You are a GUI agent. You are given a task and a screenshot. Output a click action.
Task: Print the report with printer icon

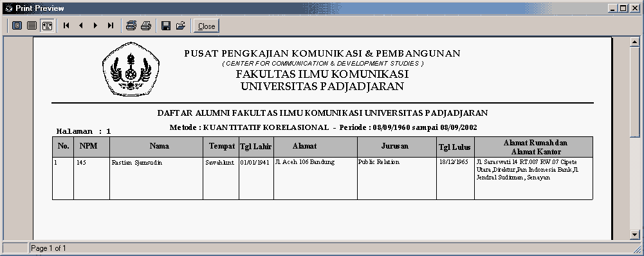(x=146, y=26)
